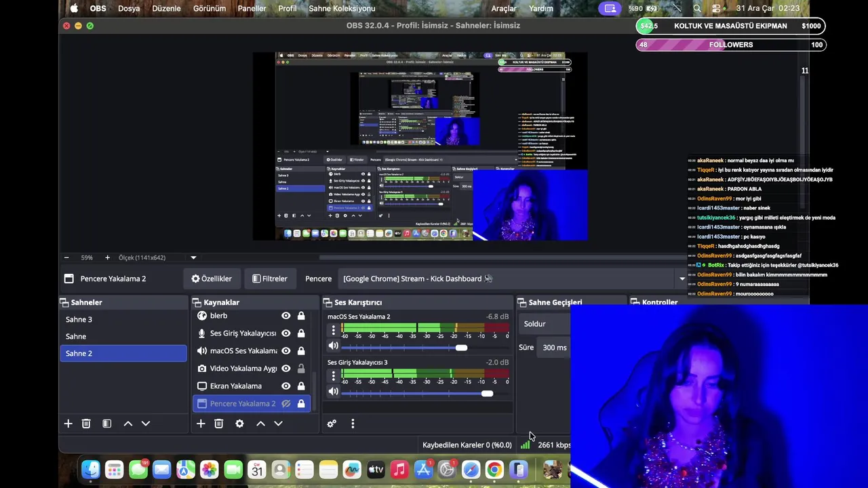This screenshot has height=488, width=868.
Task: Remove selected source with trash icon
Action: click(x=218, y=424)
